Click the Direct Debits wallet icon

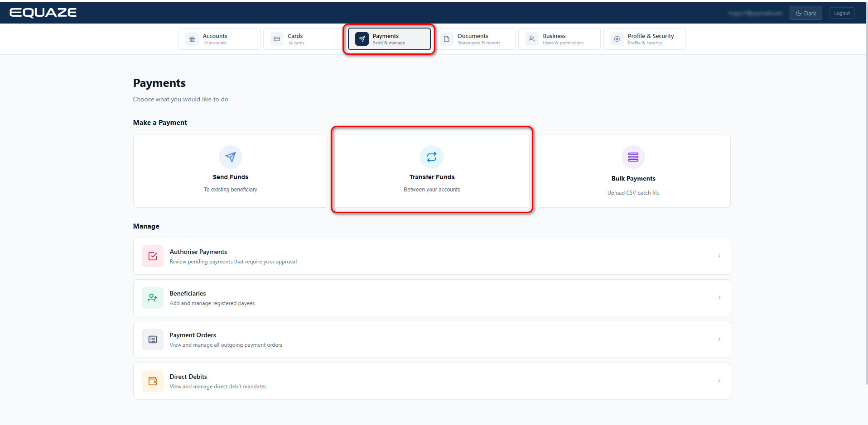(x=153, y=381)
